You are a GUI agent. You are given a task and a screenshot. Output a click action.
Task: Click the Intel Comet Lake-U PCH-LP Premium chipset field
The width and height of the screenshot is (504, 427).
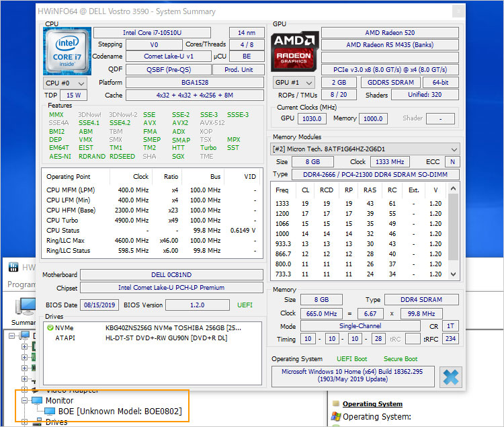coord(171,287)
